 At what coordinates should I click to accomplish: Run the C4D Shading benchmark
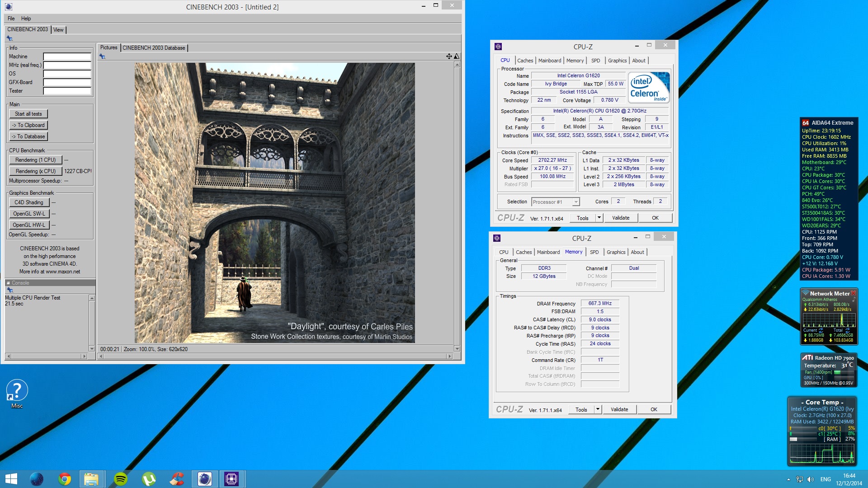pos(29,202)
